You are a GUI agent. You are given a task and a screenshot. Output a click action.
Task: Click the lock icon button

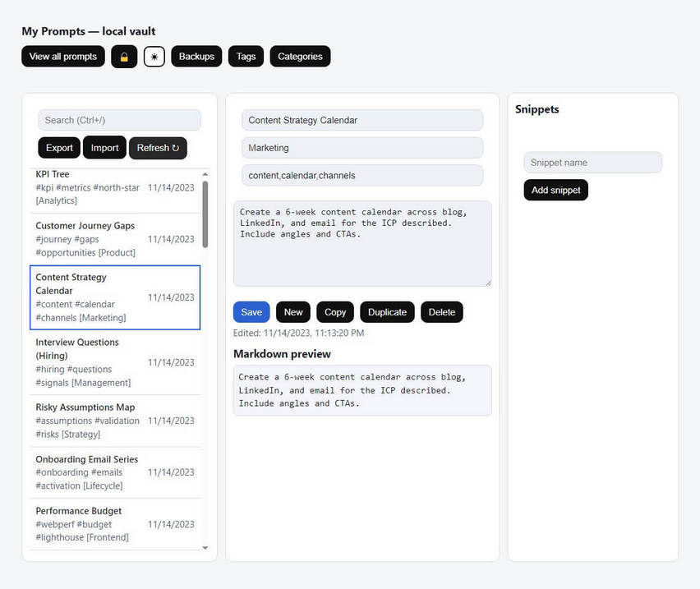[x=124, y=57]
